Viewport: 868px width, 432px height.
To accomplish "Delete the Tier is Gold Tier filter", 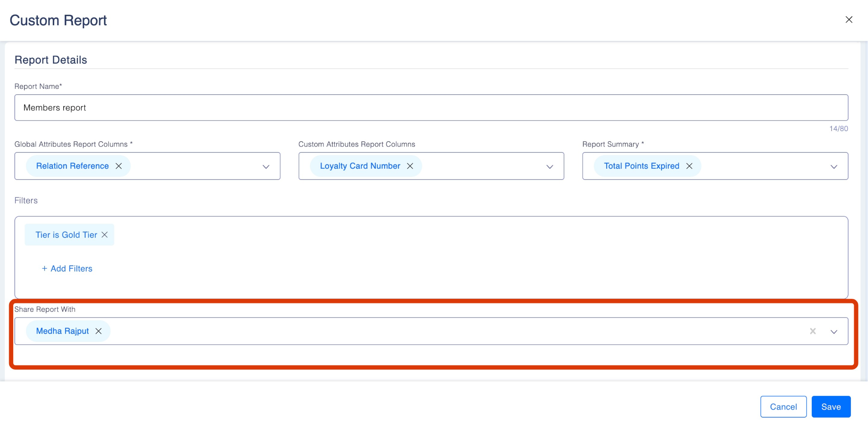I will [105, 235].
